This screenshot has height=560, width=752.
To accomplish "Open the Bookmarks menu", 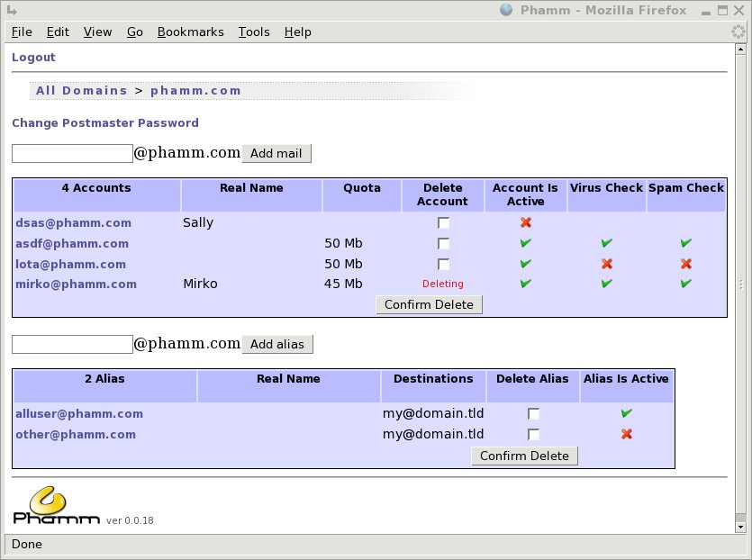I will pos(190,32).
